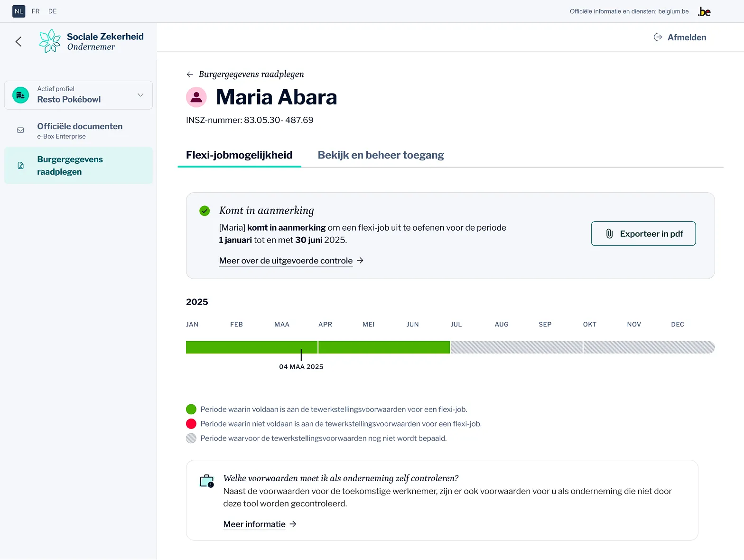Open the Bekijk en beheer toegang tab
The width and height of the screenshot is (744, 560).
pyautogui.click(x=381, y=155)
